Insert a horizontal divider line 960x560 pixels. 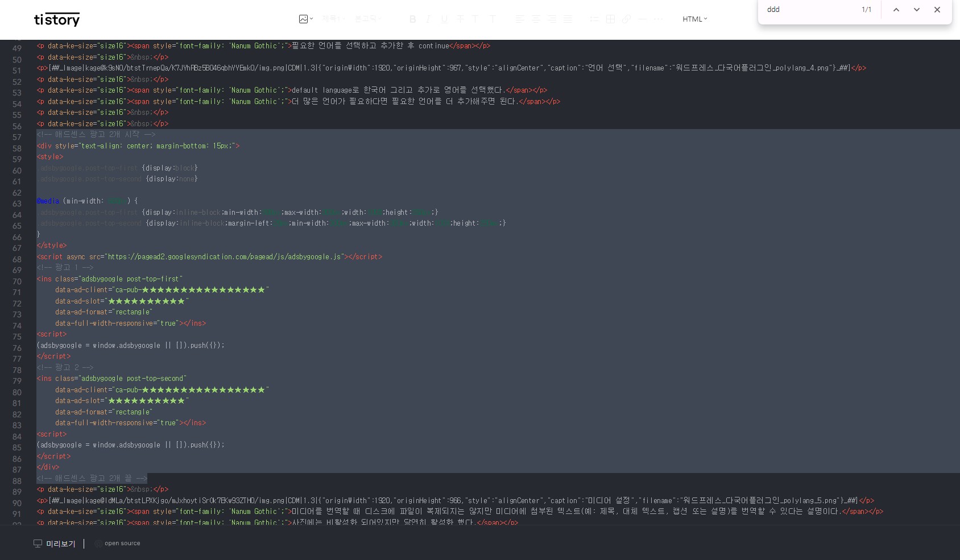[x=642, y=19]
